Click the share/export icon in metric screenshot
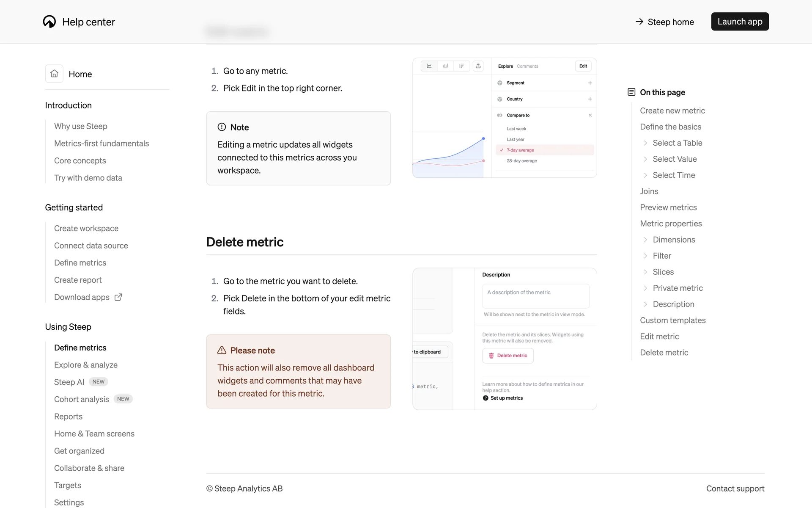Image resolution: width=812 pixels, height=508 pixels. pyautogui.click(x=478, y=66)
